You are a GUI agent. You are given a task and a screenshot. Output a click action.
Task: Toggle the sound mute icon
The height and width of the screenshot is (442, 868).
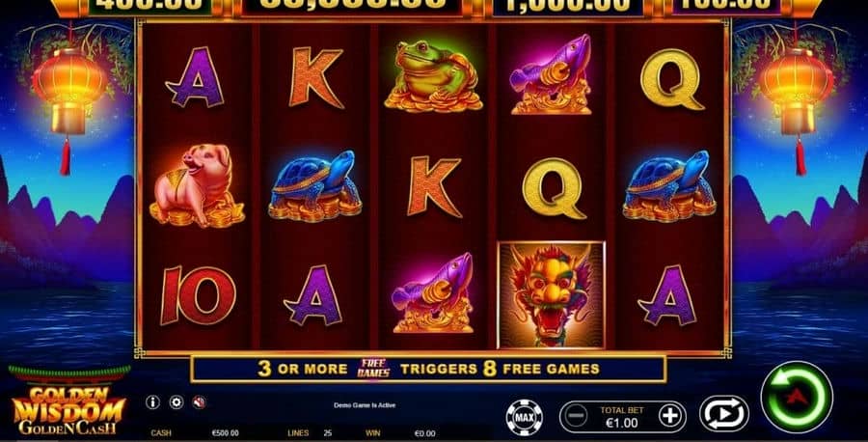[x=200, y=402]
